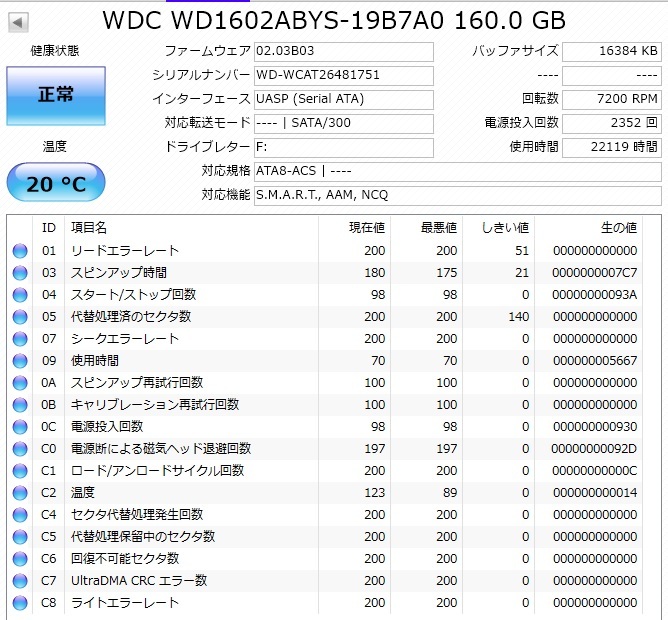Select the 代替処理済のセクタ数 row name
The height and width of the screenshot is (620, 668).
[x=131, y=317]
